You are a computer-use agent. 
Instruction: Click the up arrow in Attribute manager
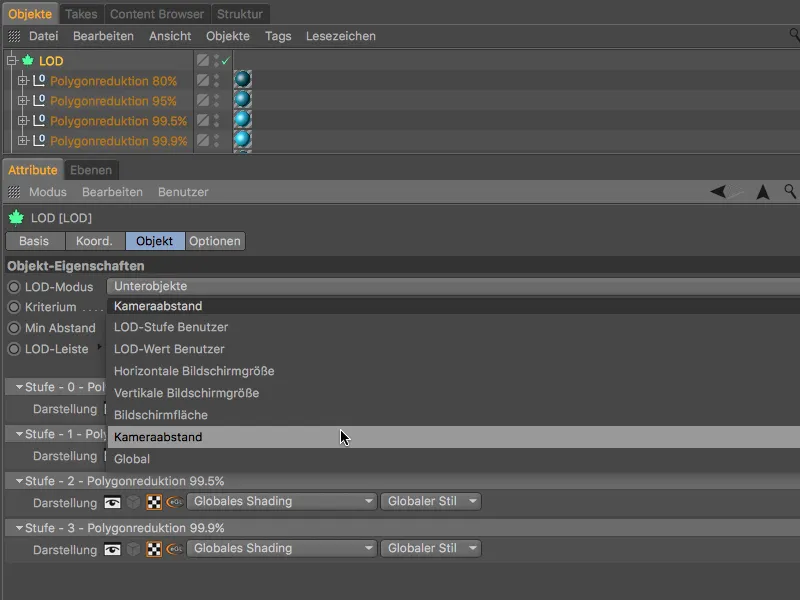point(763,192)
